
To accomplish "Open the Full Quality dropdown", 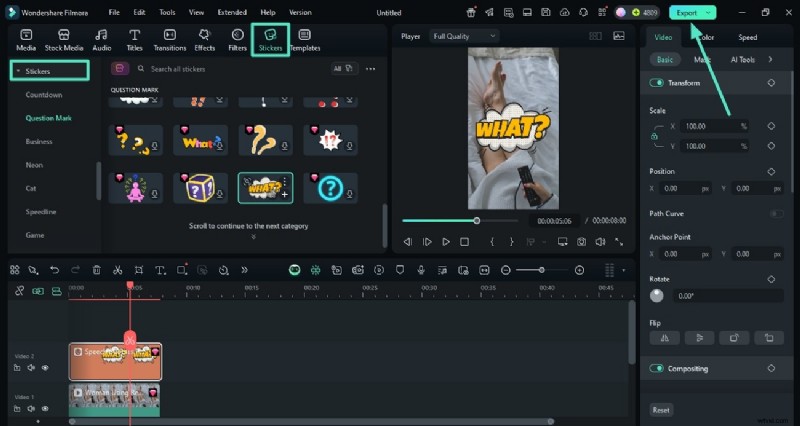I will 463,36.
